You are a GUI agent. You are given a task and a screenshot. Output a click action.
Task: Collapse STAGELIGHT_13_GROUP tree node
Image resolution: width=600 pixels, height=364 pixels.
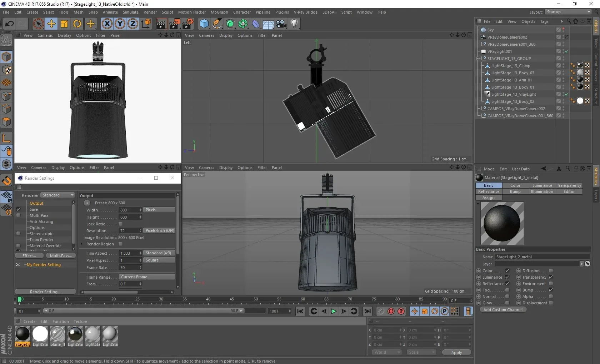[x=478, y=59]
